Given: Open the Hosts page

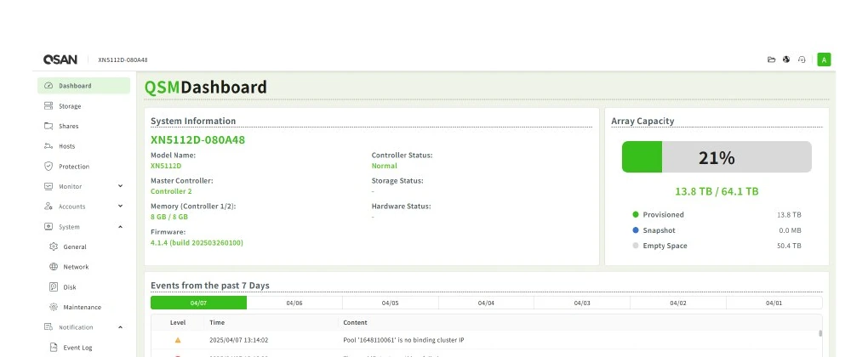Looking at the screenshot, I should pyautogui.click(x=83, y=146).
